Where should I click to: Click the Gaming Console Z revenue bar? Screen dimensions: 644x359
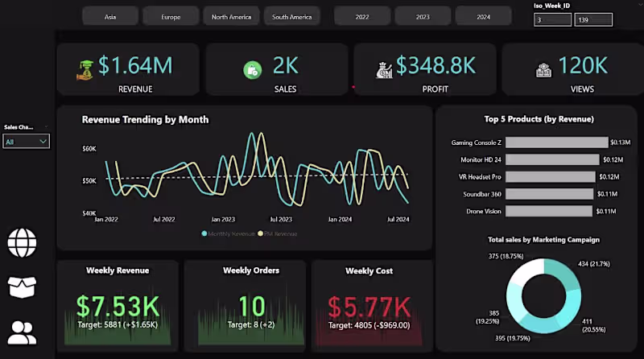pyautogui.click(x=556, y=142)
